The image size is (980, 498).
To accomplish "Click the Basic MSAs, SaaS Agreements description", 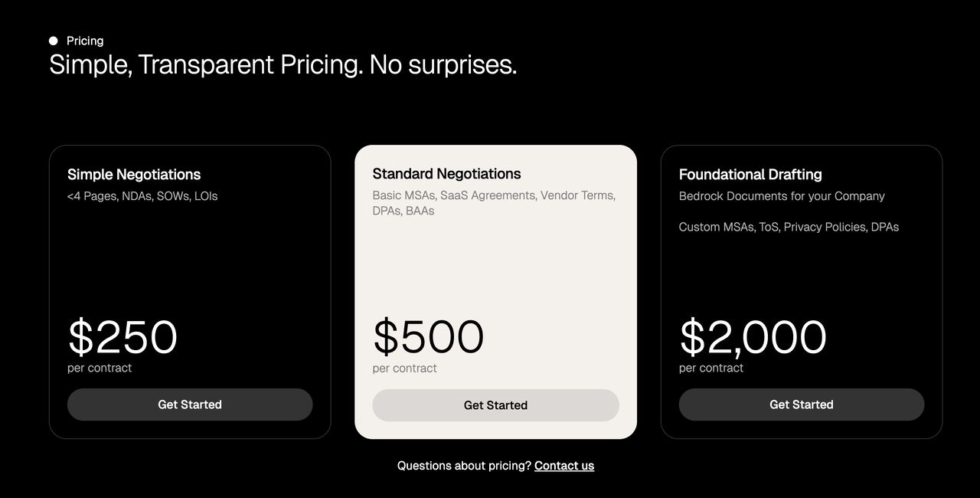I will (x=494, y=203).
